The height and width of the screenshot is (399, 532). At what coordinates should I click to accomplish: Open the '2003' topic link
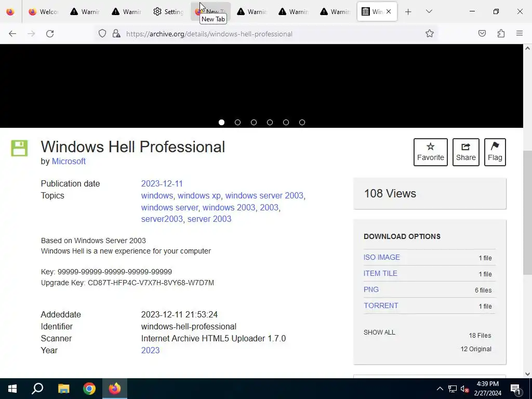pos(269,207)
